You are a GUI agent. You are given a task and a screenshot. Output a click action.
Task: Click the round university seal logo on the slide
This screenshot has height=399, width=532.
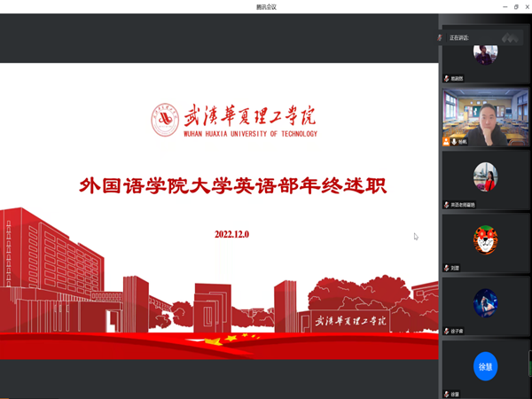coord(165,120)
